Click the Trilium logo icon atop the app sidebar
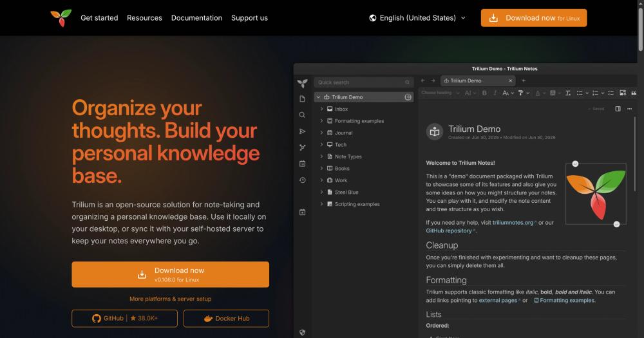Viewport: 644px width, 338px height. 302,83
